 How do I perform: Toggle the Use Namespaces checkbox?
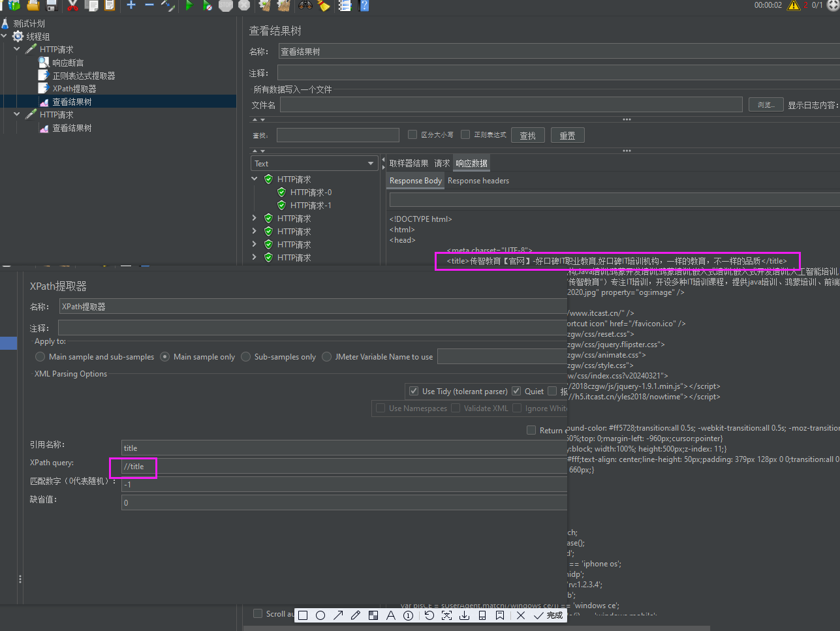tap(381, 408)
